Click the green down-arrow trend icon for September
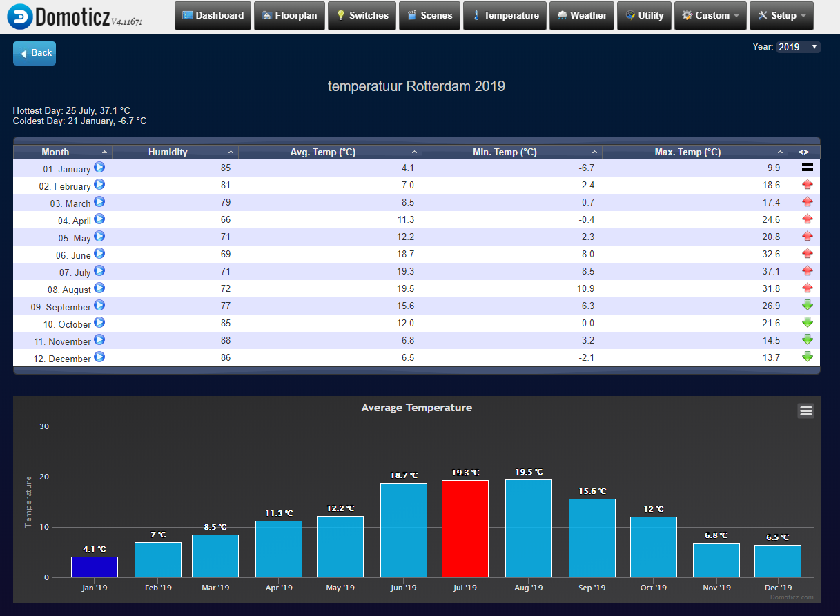Screen dimensions: 840x616 807,306
